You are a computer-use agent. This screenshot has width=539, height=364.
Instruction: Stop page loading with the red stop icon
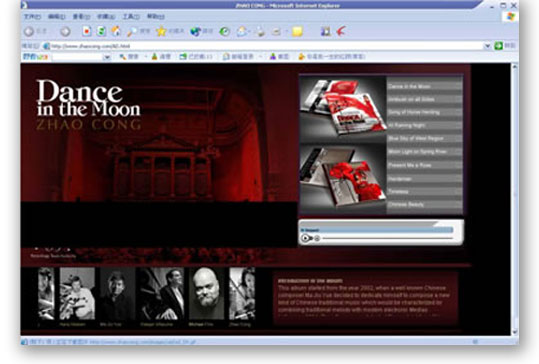pos(86,32)
